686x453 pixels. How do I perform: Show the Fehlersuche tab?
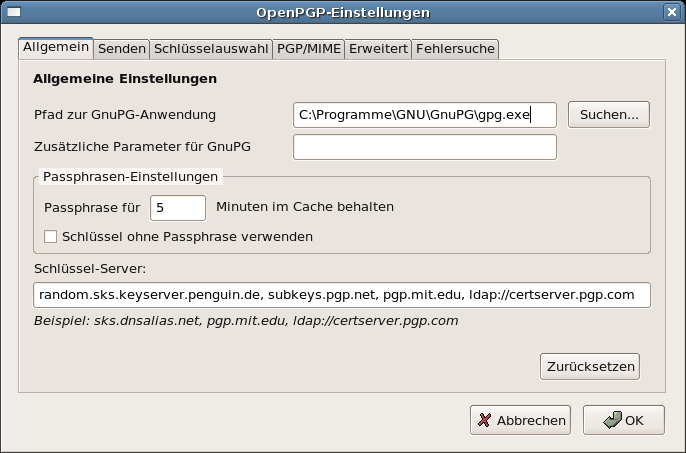(455, 49)
